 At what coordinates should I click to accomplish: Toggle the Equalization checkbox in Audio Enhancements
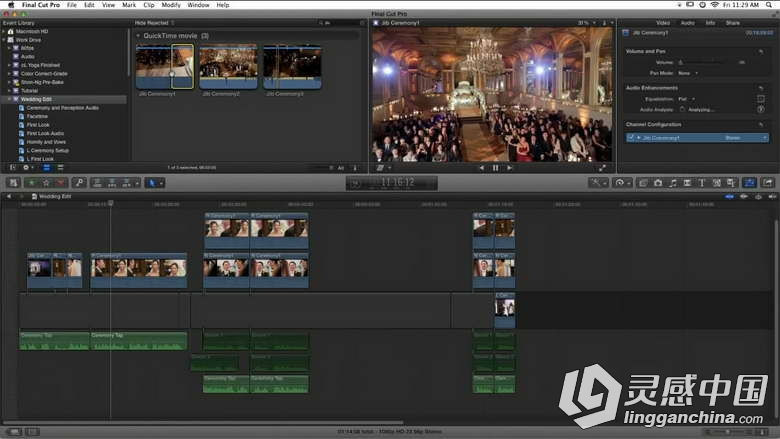pos(761,99)
